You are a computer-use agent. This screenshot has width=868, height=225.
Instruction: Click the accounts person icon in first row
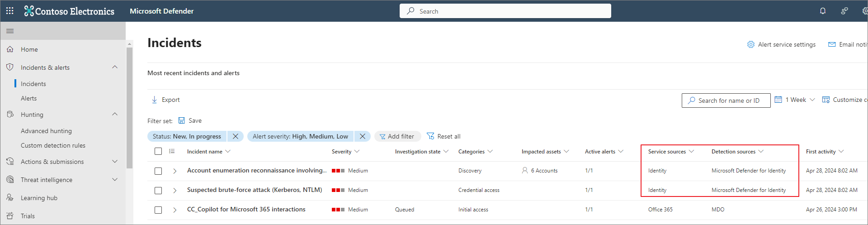[525, 170]
